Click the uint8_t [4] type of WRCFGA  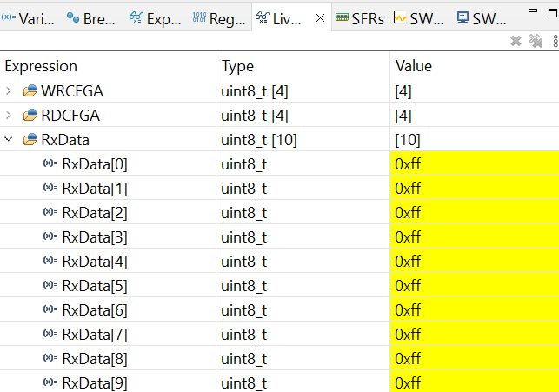[x=255, y=91]
